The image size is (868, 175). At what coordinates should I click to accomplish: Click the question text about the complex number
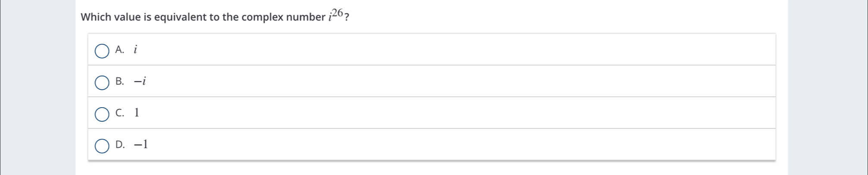tap(215, 16)
